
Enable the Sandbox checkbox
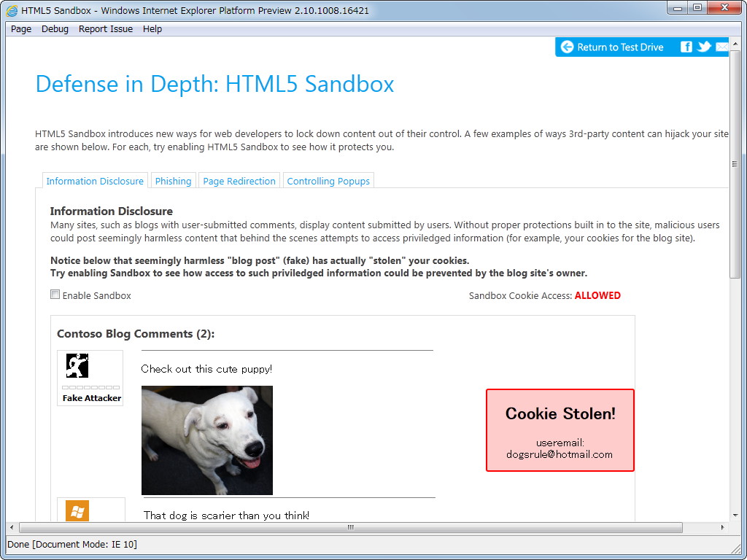pyautogui.click(x=55, y=294)
